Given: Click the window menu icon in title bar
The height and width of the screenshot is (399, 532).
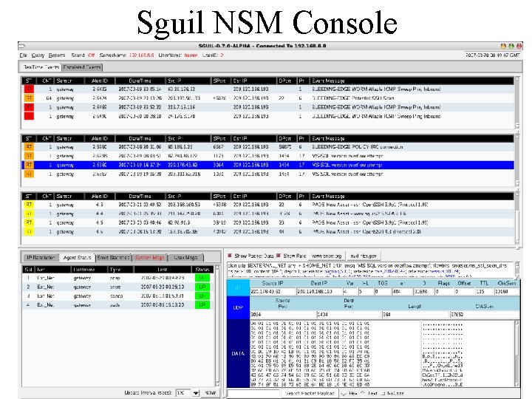Looking at the screenshot, I should pyautogui.click(x=21, y=46).
